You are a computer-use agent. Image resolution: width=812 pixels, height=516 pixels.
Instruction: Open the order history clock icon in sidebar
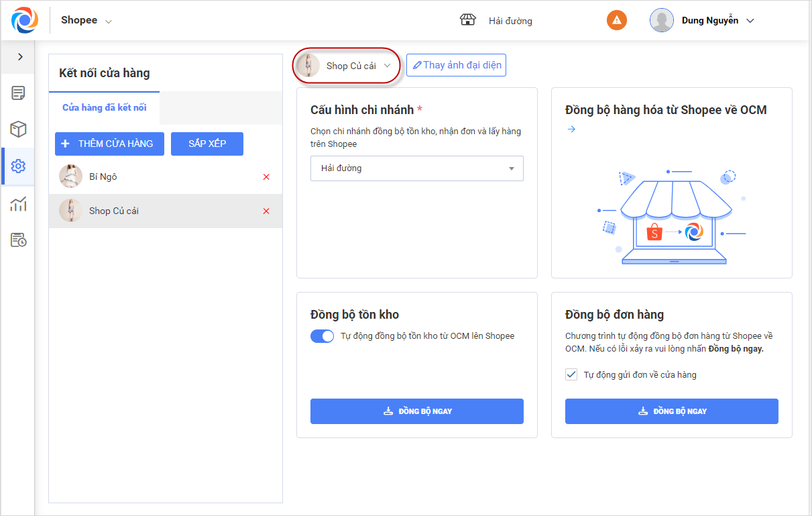(x=18, y=240)
